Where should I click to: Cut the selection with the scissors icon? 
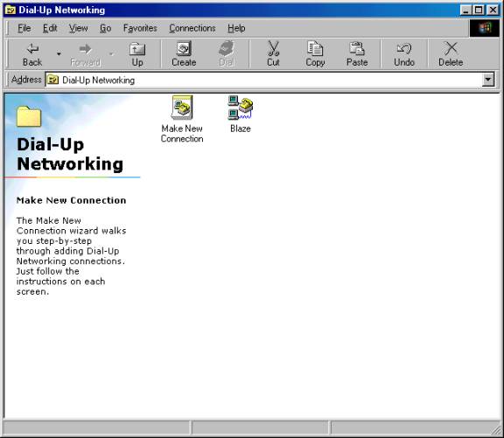pyautogui.click(x=273, y=54)
